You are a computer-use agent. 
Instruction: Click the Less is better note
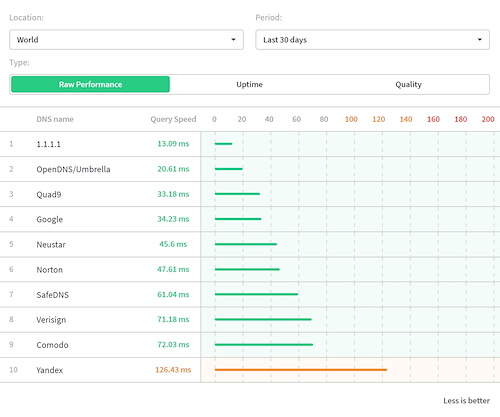point(466,401)
